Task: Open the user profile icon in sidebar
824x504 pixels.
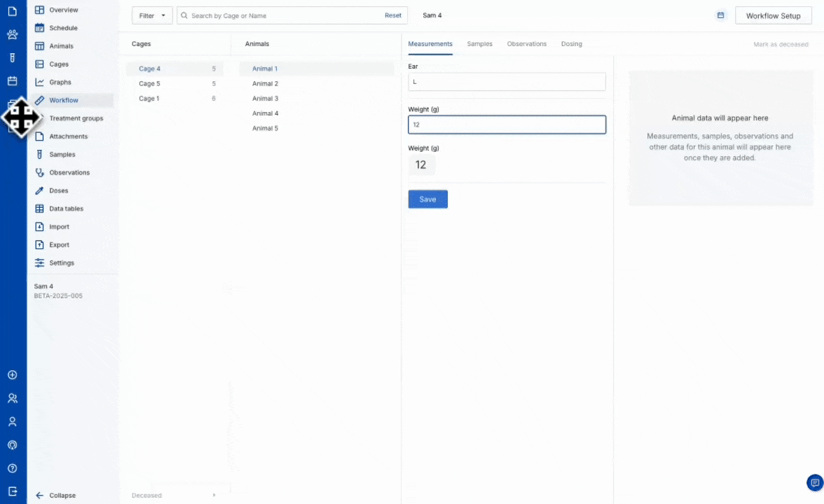Action: tap(12, 422)
